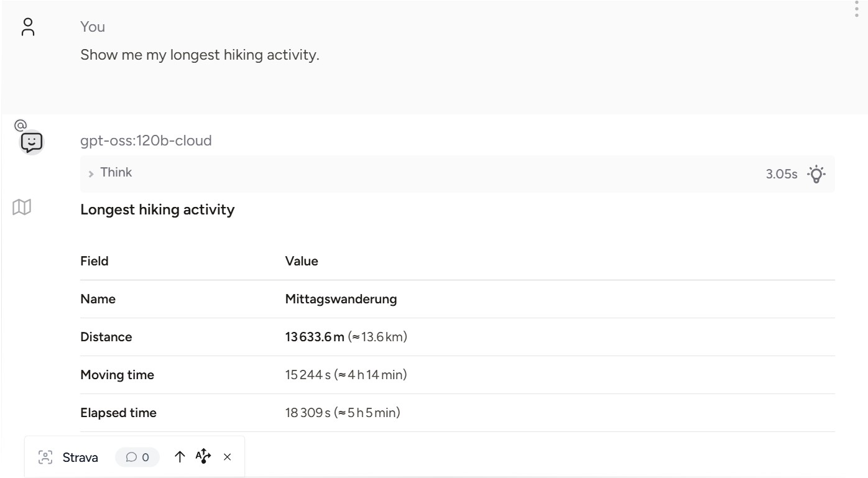Click the user profile avatar icon
Image resolution: width=868 pixels, height=478 pixels.
coord(28,27)
